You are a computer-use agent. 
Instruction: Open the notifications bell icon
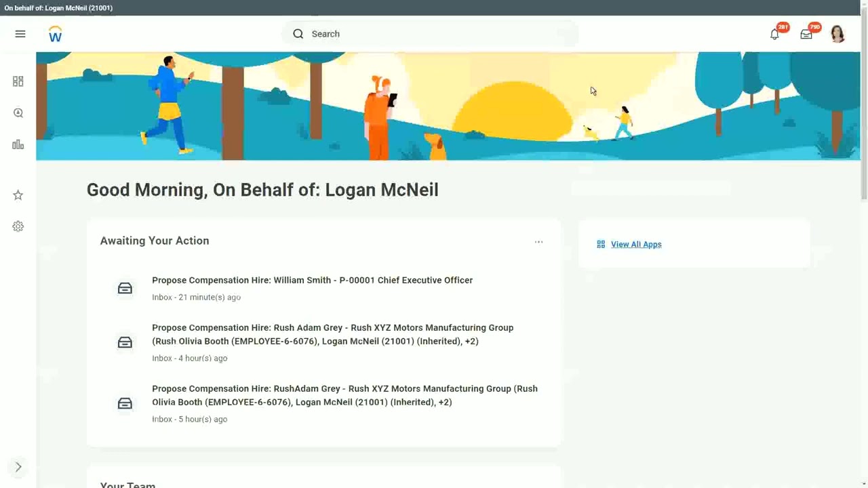[775, 34]
